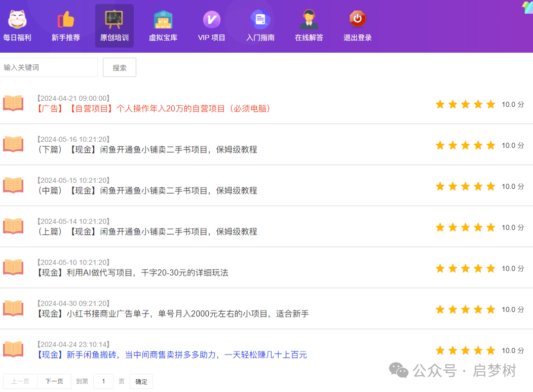Open the 入门指南 document icon

pos(260,19)
